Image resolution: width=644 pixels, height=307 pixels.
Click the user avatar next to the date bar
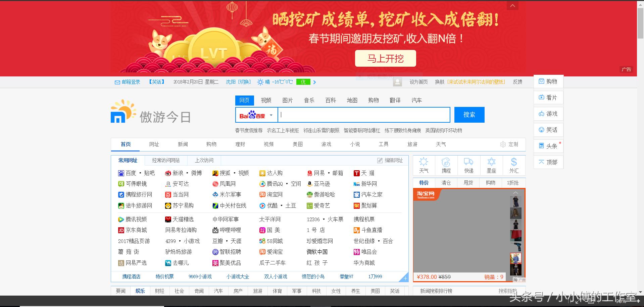click(x=397, y=82)
